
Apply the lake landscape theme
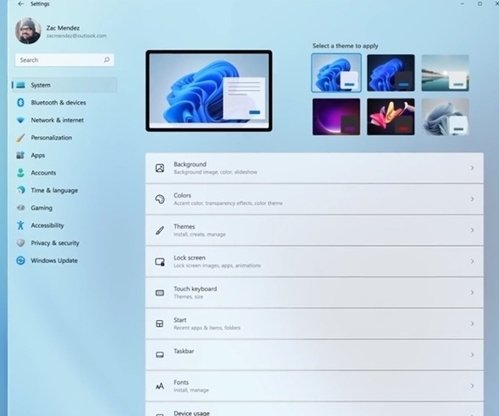point(445,73)
